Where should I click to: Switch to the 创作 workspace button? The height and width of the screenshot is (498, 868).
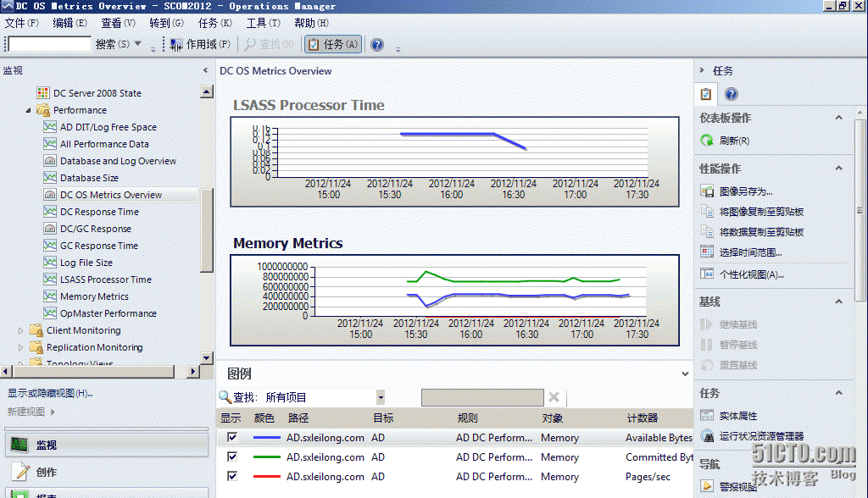(x=106, y=472)
